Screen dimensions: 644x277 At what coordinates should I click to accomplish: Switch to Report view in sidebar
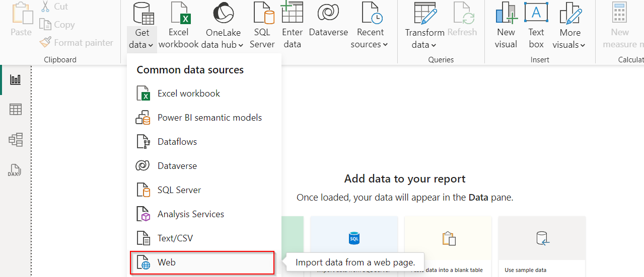[x=16, y=79]
